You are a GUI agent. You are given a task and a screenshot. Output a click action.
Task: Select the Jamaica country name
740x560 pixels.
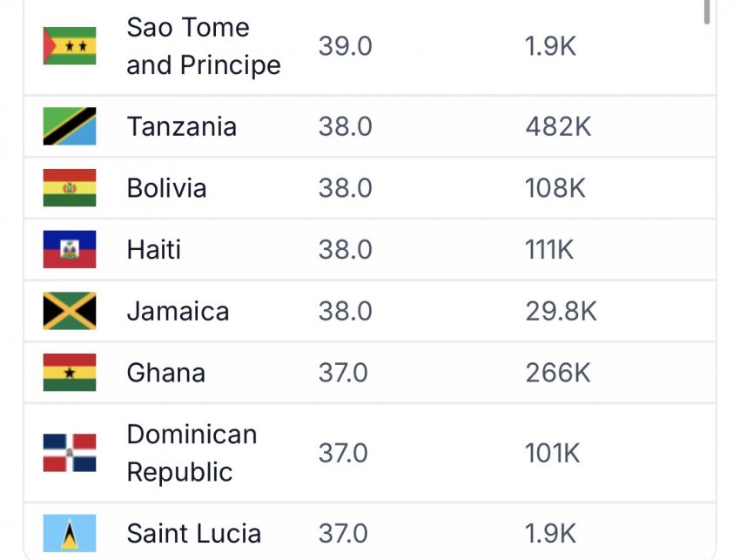(178, 311)
